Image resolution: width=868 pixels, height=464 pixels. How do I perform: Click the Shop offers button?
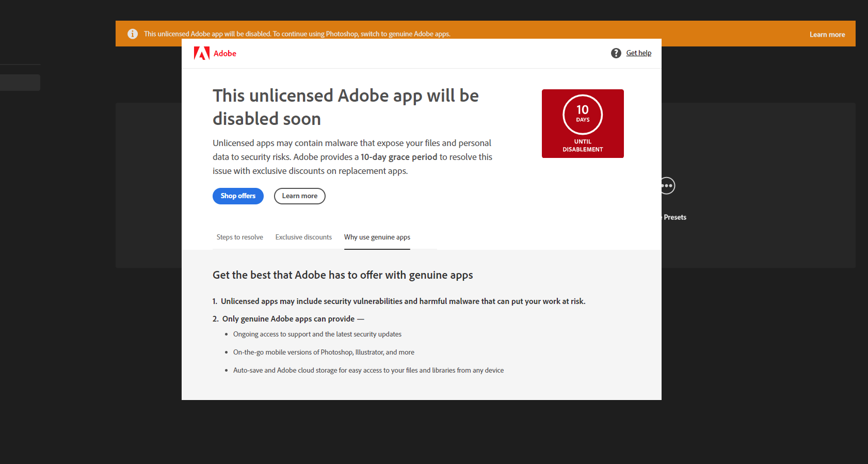click(x=238, y=196)
